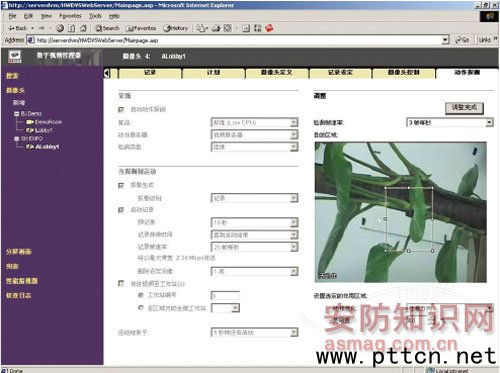Toggle the start recording checkbox
Screen dimensions: 500x373
pos(121,210)
